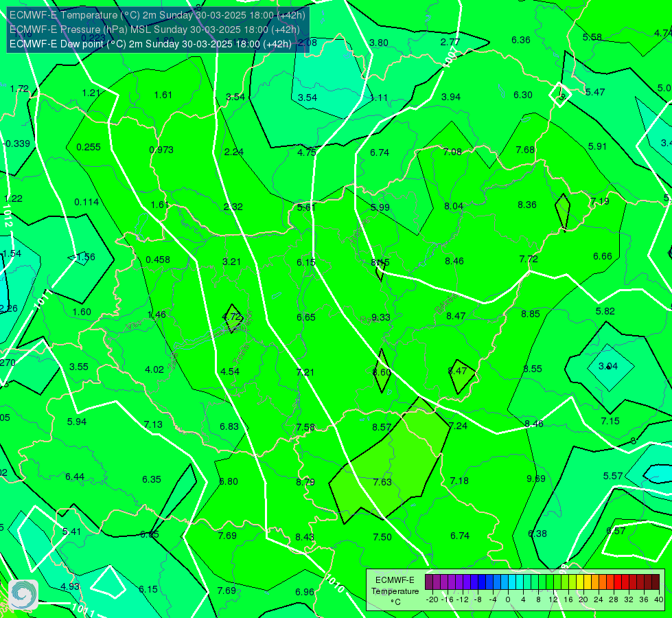
Task: Click the 6.83 temperature value
Action: point(229,426)
